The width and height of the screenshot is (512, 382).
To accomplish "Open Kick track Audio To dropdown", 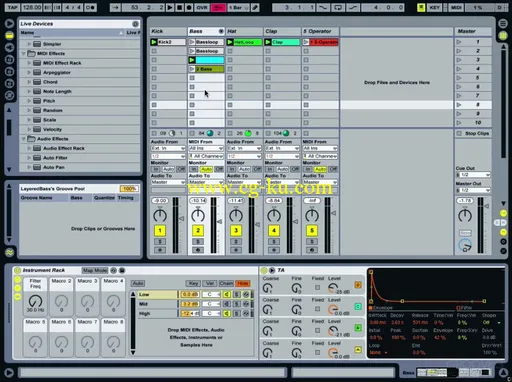I will pos(168,182).
